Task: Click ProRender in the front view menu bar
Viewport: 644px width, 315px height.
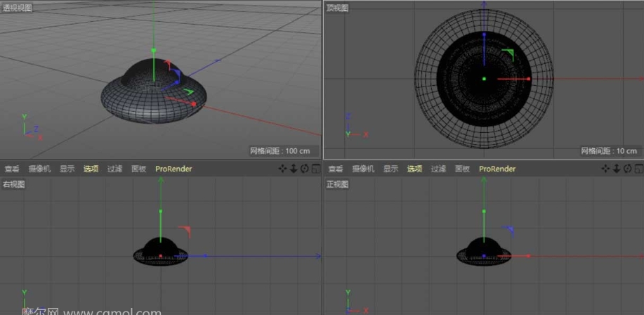Action: (x=497, y=169)
